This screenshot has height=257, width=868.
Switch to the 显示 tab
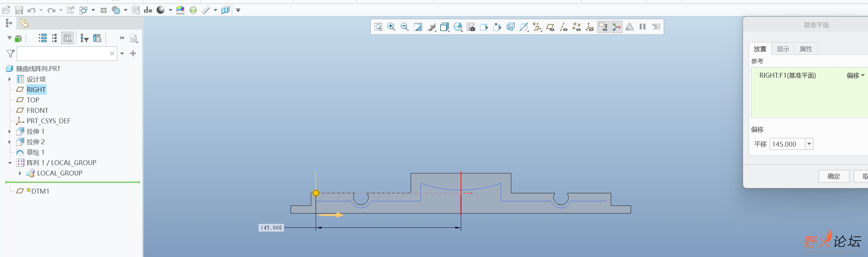pyautogui.click(x=783, y=49)
